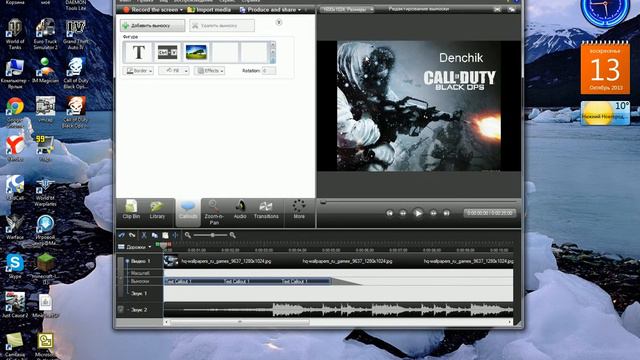Click the timeline horizontal scrollbar
This screenshot has height=360, width=640.
(x=240, y=322)
